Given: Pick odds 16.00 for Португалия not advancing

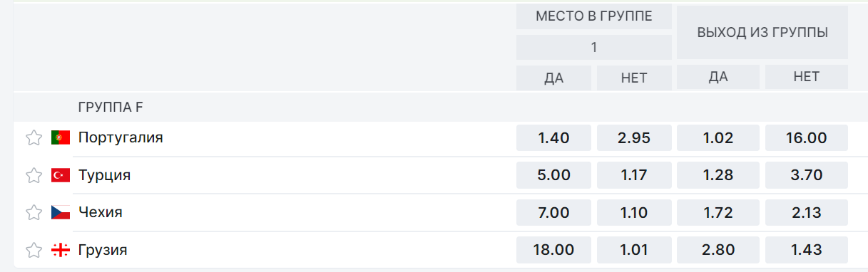Looking at the screenshot, I should point(807,138).
